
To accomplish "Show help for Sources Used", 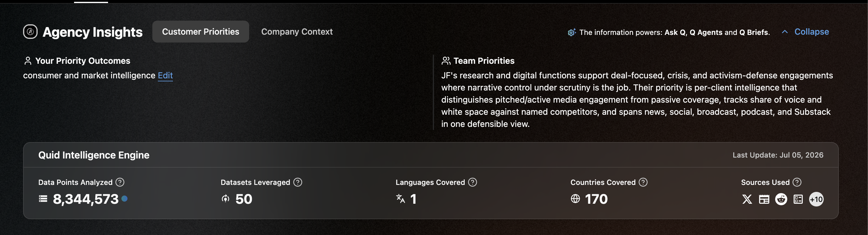I will 797,182.
